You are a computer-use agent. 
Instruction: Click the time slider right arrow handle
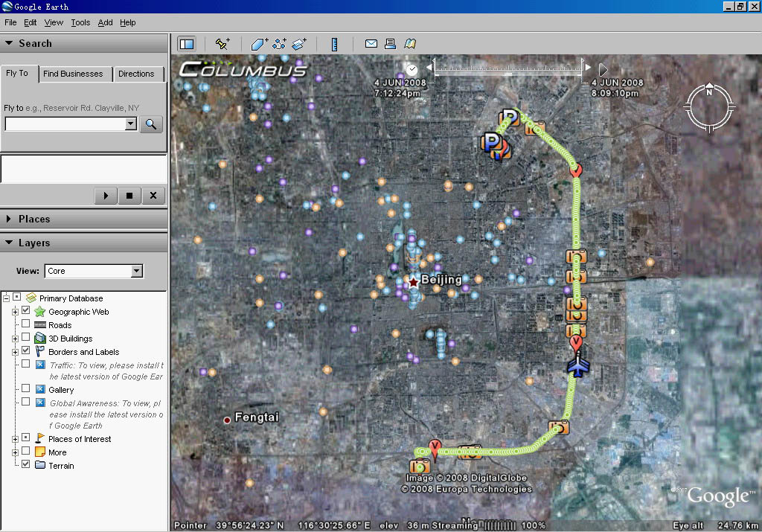tap(588, 67)
